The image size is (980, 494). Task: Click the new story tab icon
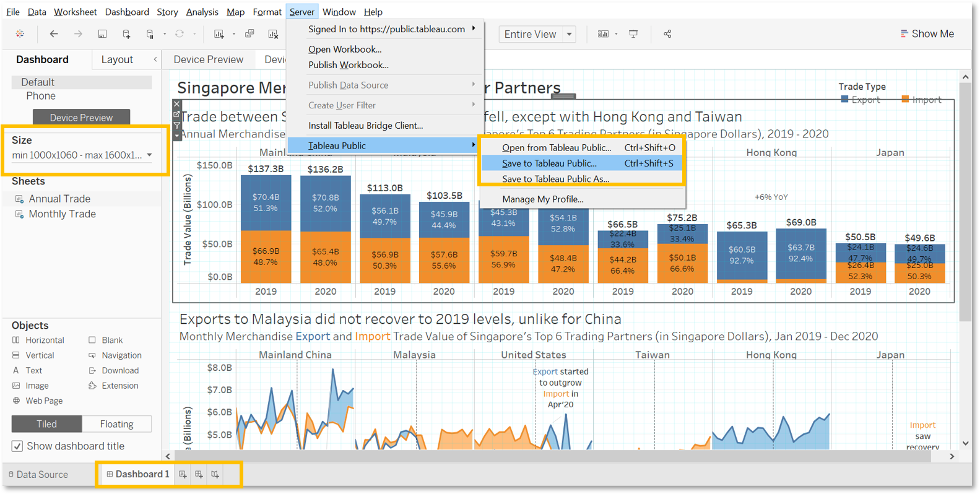215,474
